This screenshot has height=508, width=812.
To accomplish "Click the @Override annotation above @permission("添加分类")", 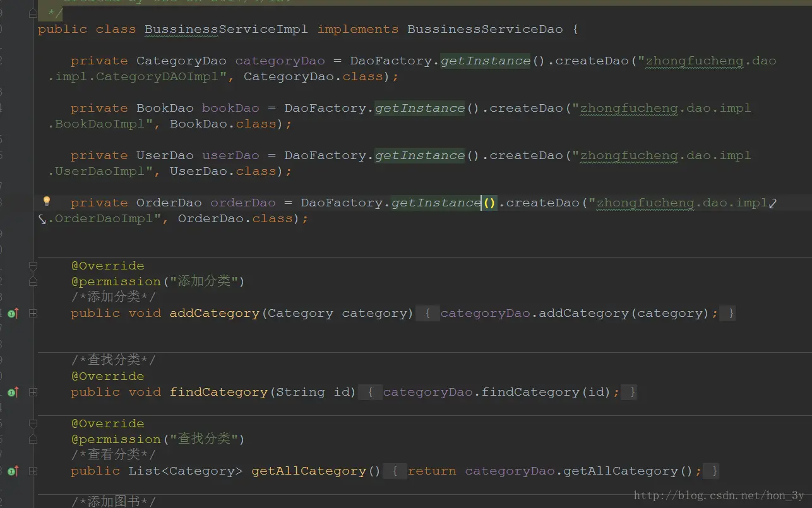I will coord(107,266).
